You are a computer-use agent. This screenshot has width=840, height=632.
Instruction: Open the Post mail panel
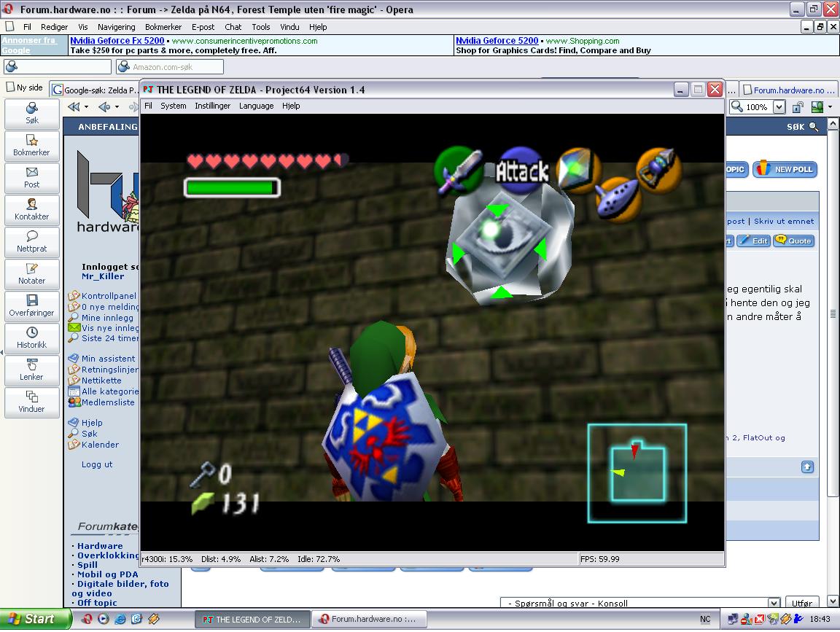[31, 178]
